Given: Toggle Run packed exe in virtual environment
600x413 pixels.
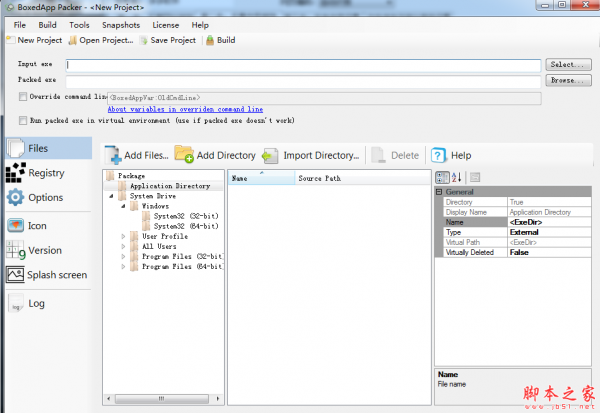Looking at the screenshot, I should (23, 120).
